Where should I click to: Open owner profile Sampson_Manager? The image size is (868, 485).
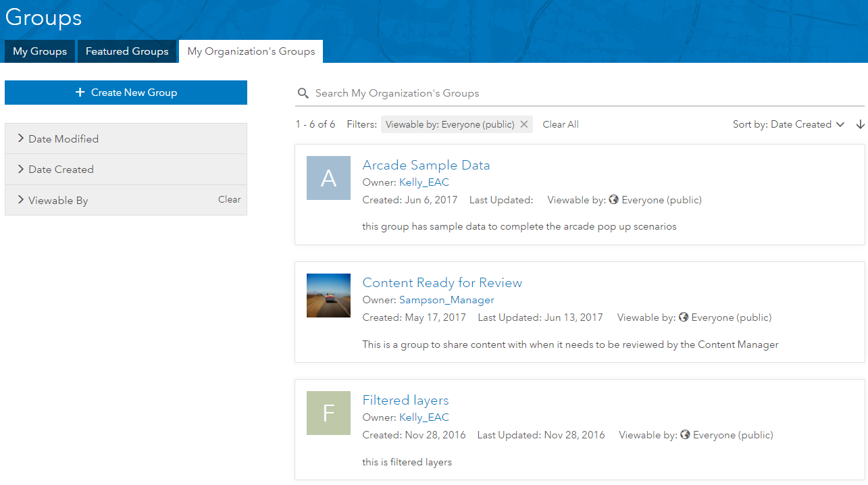coord(446,300)
